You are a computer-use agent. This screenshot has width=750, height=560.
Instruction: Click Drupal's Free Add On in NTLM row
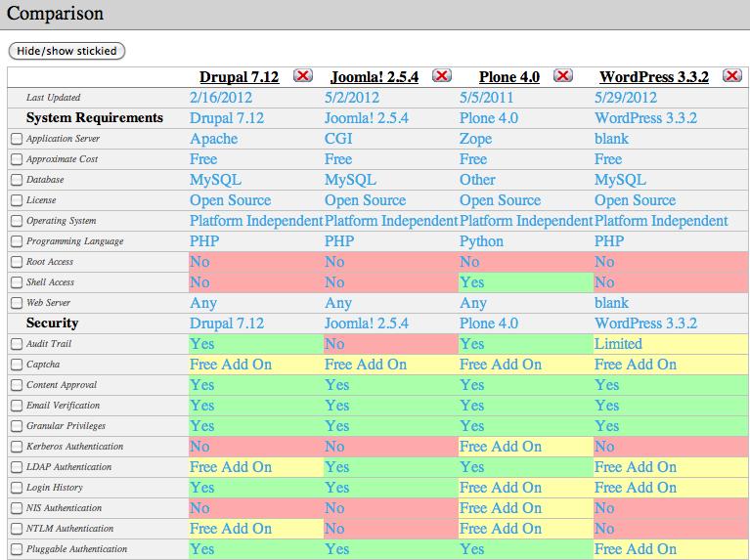pyautogui.click(x=231, y=529)
